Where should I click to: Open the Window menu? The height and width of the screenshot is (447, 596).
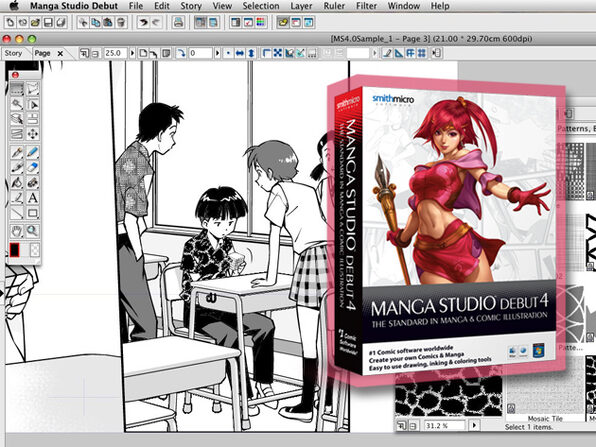[404, 6]
